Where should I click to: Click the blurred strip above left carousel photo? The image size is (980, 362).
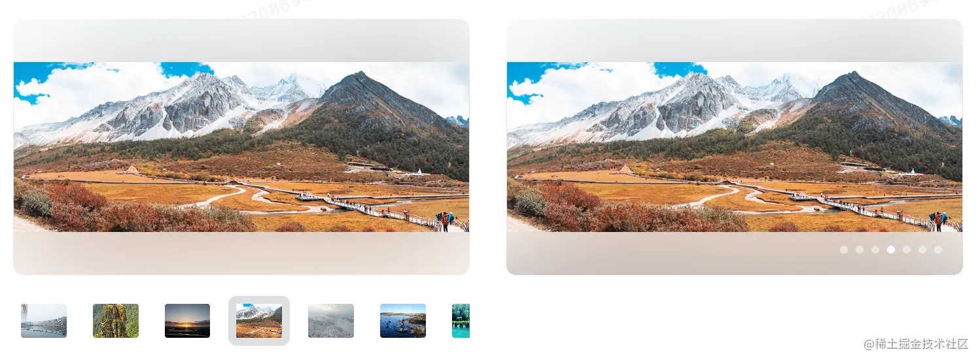[241, 41]
